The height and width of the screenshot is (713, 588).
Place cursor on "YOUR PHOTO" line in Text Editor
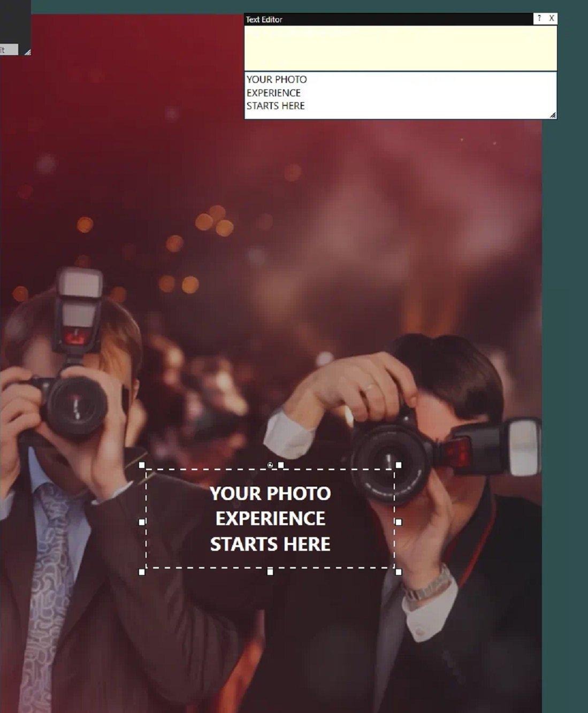click(x=277, y=80)
